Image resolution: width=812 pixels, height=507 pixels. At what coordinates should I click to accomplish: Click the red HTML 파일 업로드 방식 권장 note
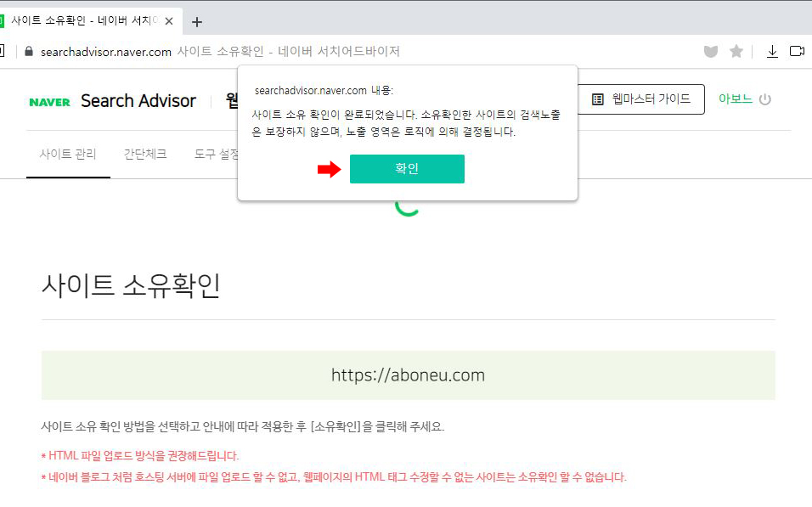tap(140, 456)
